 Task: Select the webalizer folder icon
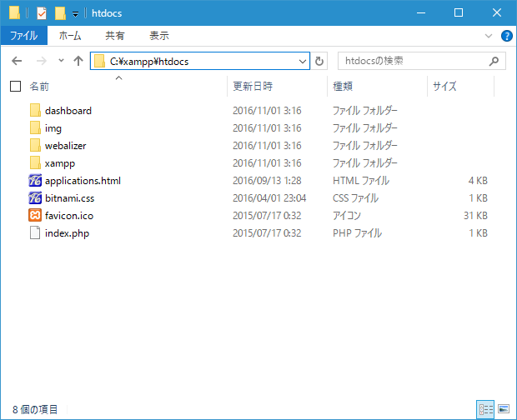coord(35,145)
